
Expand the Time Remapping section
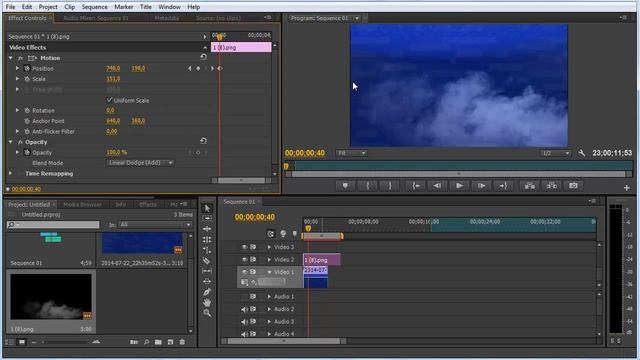pos(11,173)
